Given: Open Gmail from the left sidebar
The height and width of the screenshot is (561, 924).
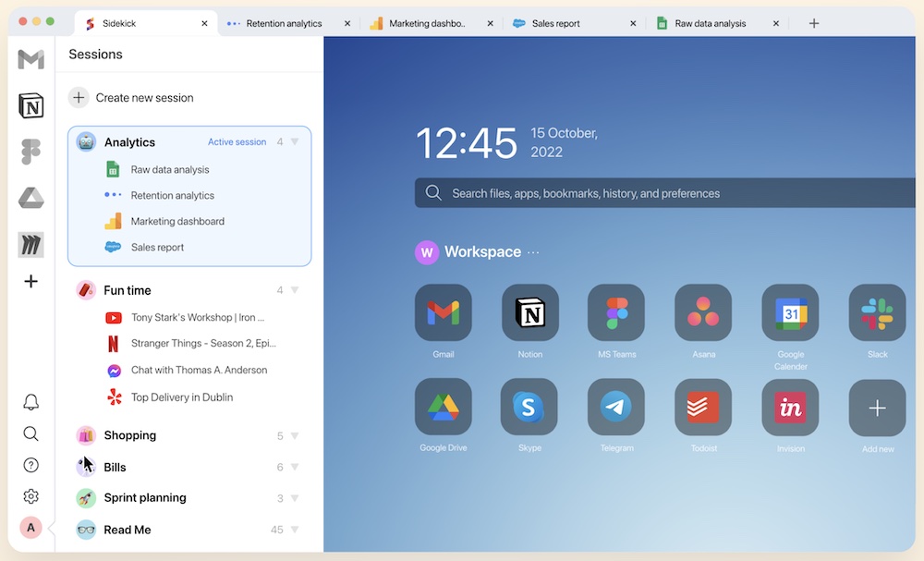Looking at the screenshot, I should (30, 59).
